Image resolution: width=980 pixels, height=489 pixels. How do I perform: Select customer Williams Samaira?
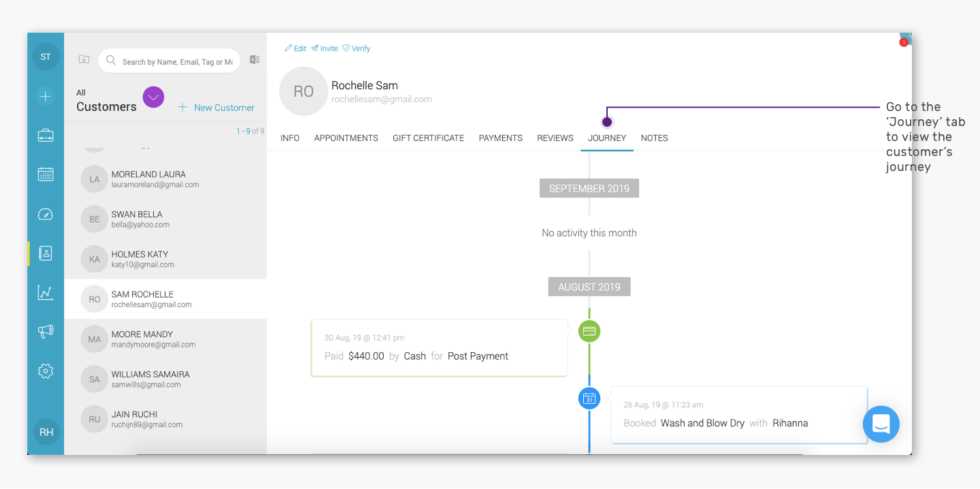click(x=165, y=379)
